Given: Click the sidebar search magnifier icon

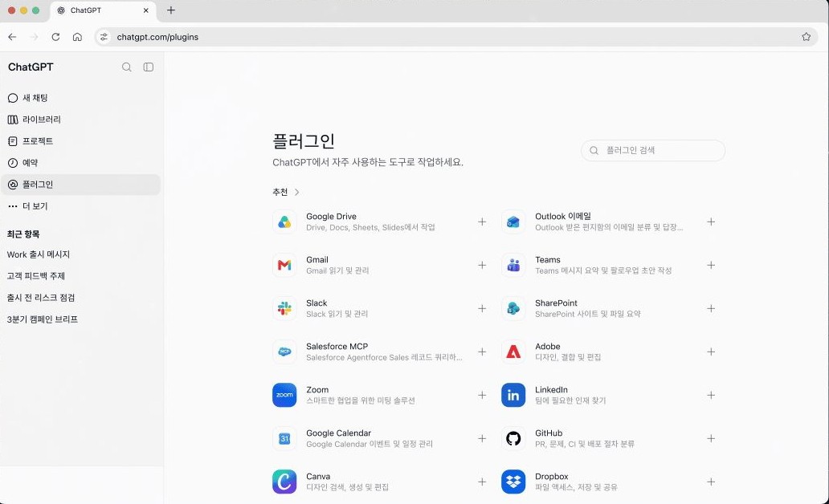Looking at the screenshot, I should 126,67.
